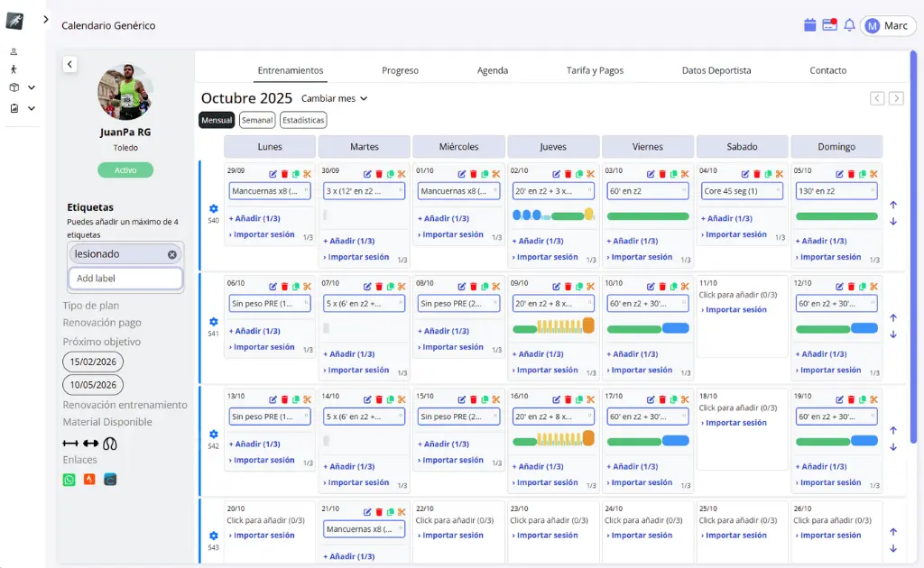Open week S41 settings gear
924x568 pixels.
(214, 322)
